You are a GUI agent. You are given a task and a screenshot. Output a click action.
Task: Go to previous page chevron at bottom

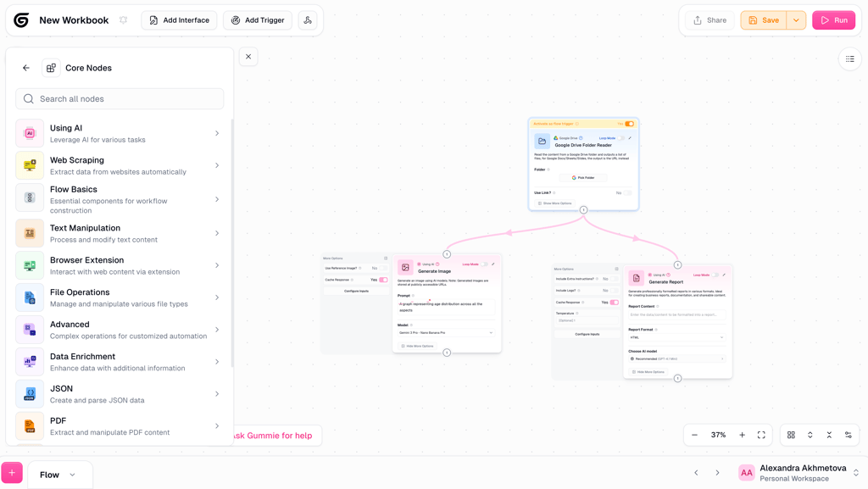point(697,473)
